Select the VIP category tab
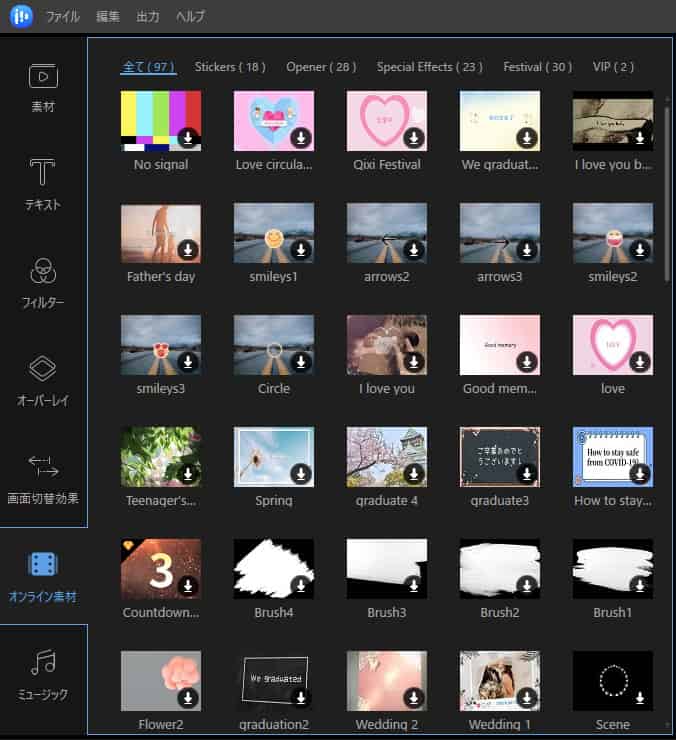The width and height of the screenshot is (676, 740). 612,67
